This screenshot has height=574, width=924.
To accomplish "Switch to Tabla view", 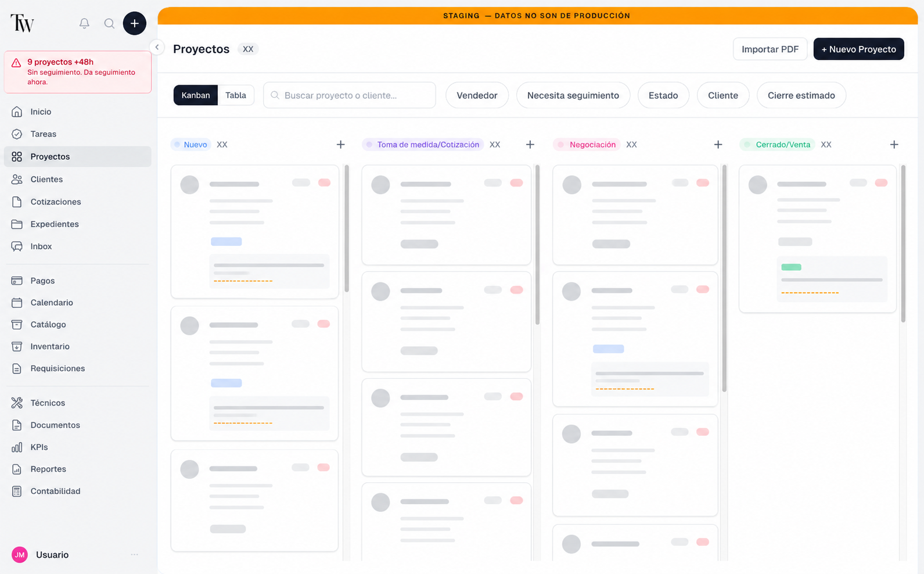I will pos(236,95).
